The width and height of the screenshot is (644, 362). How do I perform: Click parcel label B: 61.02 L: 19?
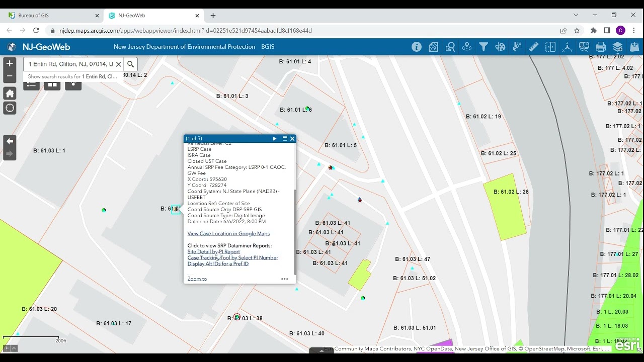[x=484, y=117]
